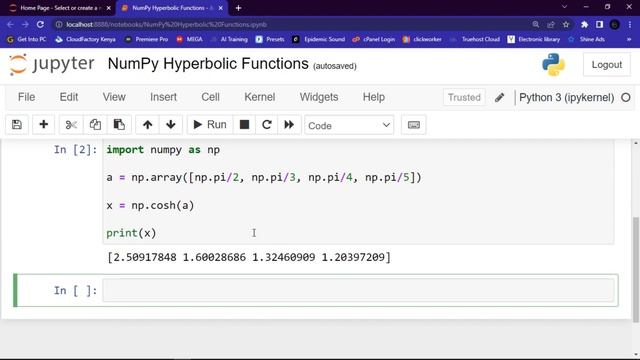Viewport: 640px width, 360px height.
Task: Open a new browser tab
Action: point(238,8)
